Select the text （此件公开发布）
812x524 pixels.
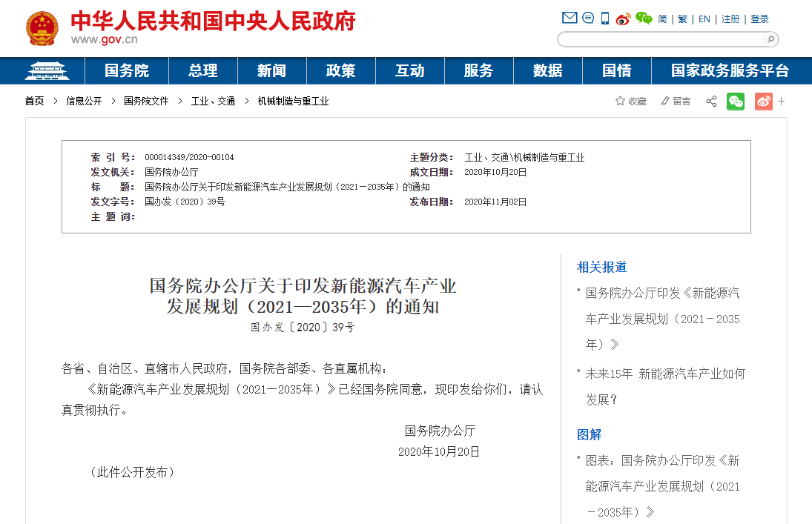(x=132, y=472)
